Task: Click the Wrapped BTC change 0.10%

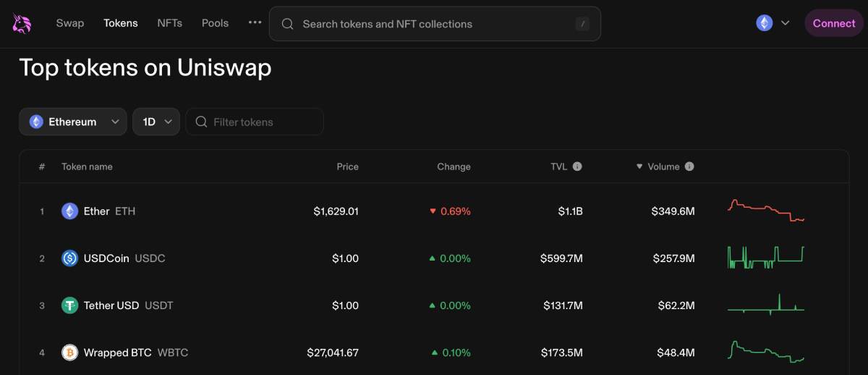Action: (451, 353)
